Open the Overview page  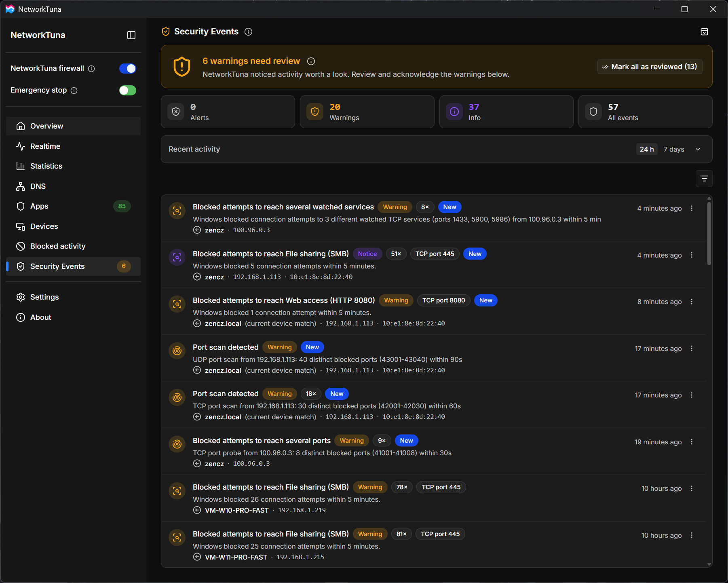(73, 126)
